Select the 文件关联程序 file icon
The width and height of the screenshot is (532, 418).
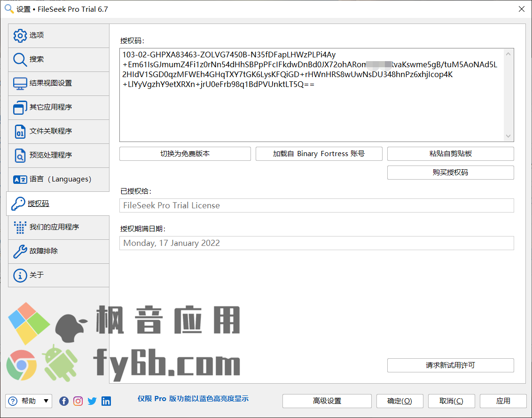click(20, 131)
